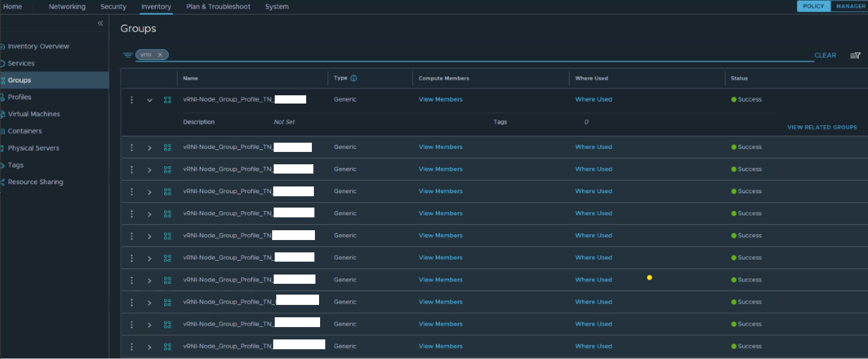The height and width of the screenshot is (359, 868).
Task: Switch to MANAGER mode
Action: pyautogui.click(x=850, y=6)
